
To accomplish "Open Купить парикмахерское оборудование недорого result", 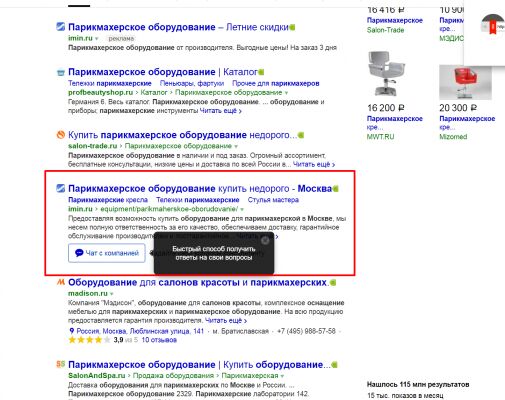I will [182, 135].
